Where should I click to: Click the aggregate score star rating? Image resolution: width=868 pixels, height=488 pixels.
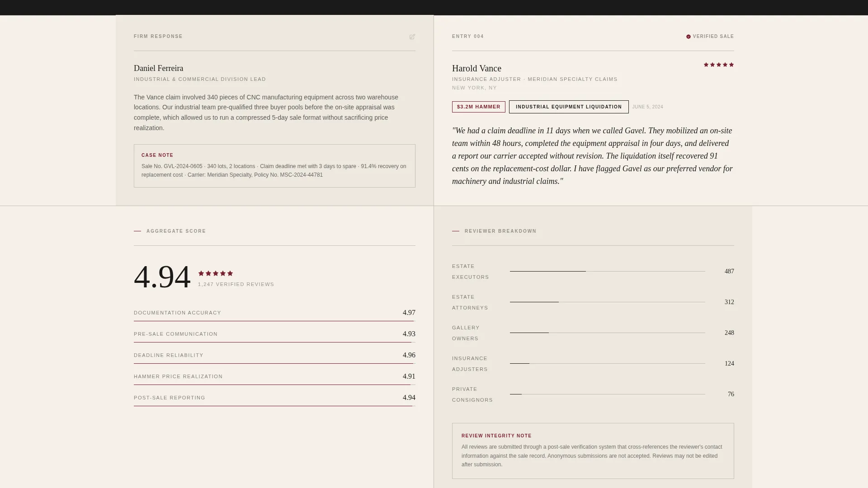click(x=216, y=273)
